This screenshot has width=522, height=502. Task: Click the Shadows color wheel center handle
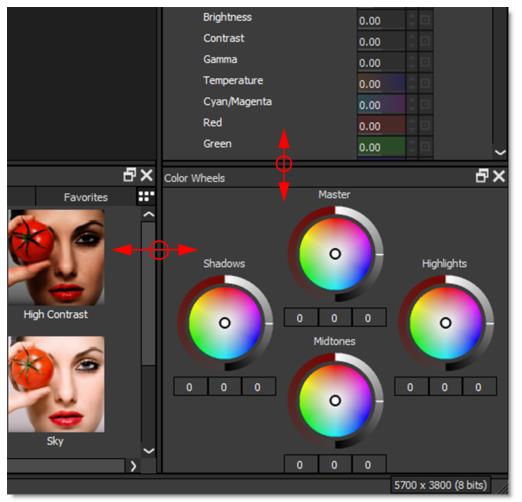(225, 323)
